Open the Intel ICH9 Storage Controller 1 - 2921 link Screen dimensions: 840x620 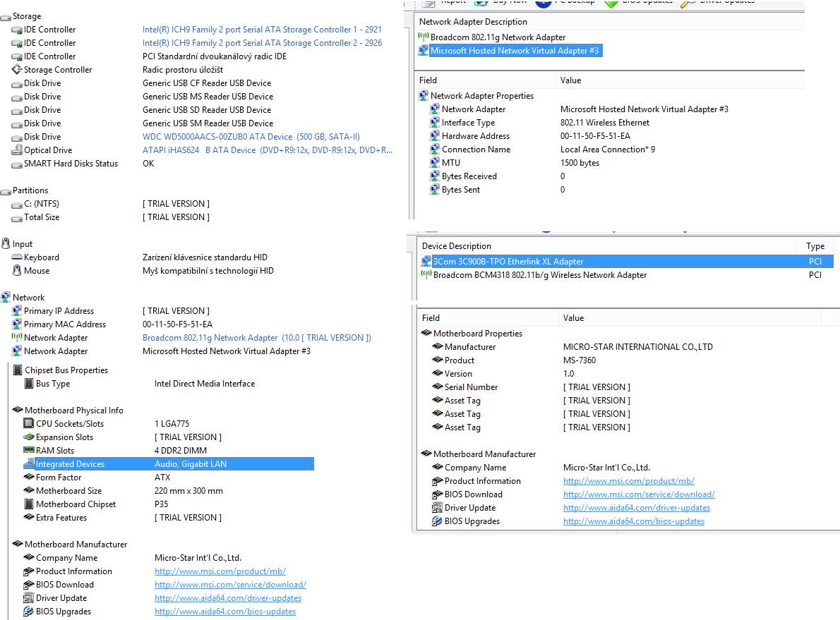[x=262, y=30]
